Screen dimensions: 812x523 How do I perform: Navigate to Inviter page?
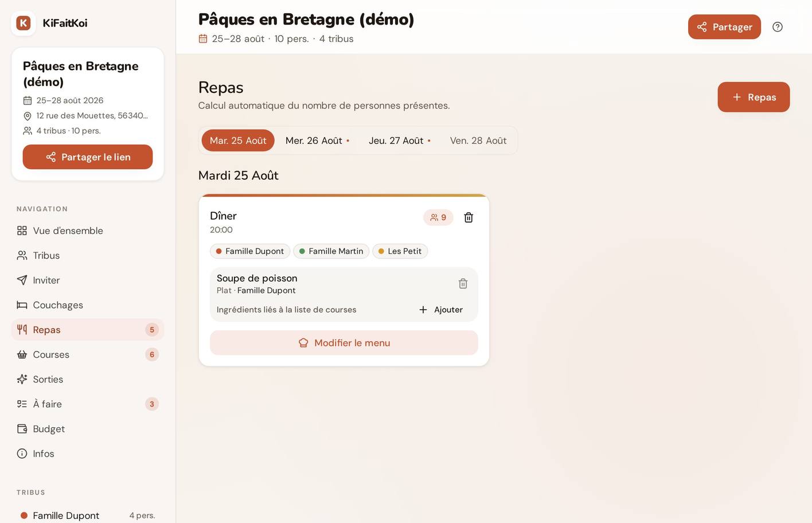pos(88,280)
